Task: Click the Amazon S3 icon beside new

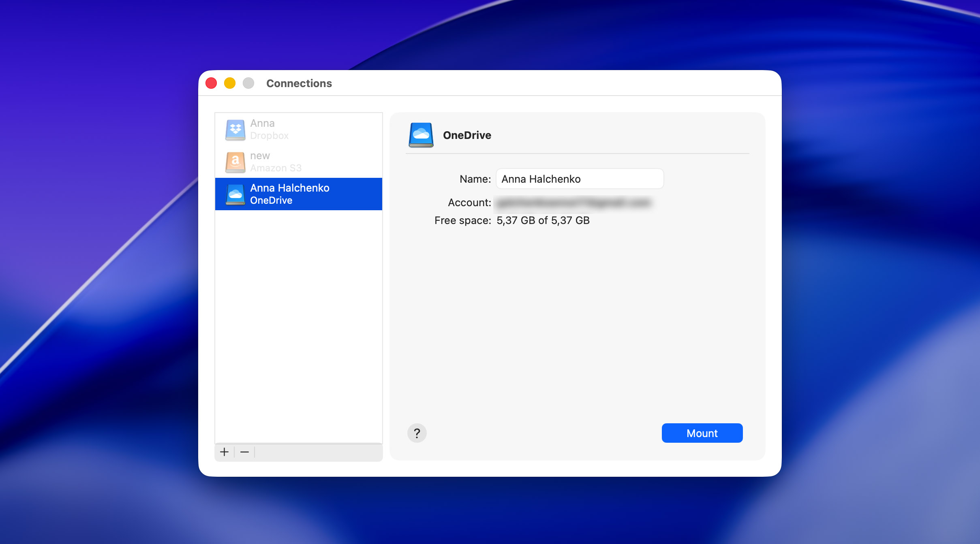Action: tap(236, 162)
